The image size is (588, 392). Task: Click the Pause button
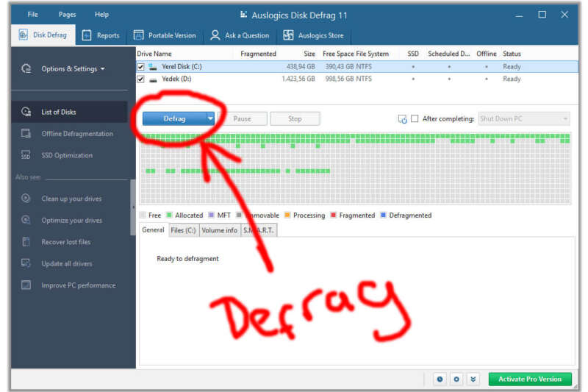click(x=243, y=118)
